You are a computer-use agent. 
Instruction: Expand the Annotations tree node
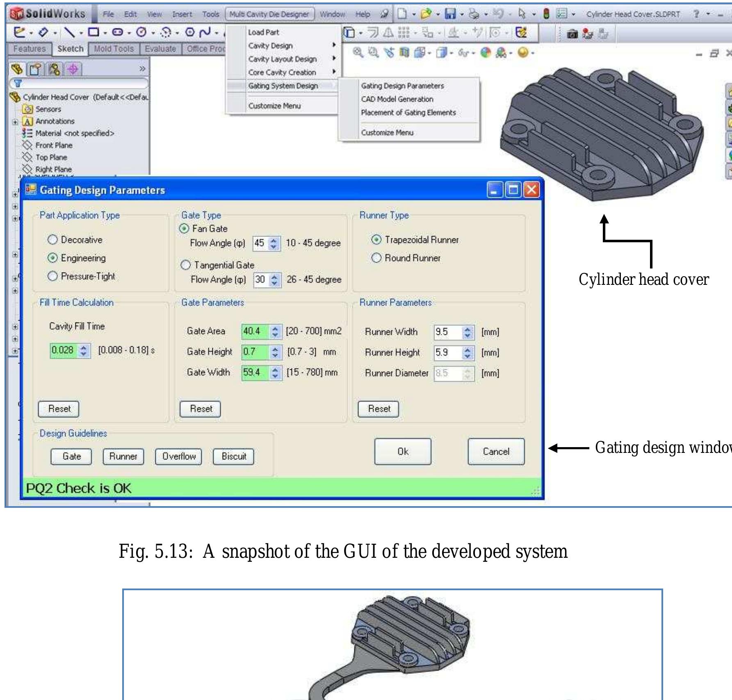pos(15,122)
